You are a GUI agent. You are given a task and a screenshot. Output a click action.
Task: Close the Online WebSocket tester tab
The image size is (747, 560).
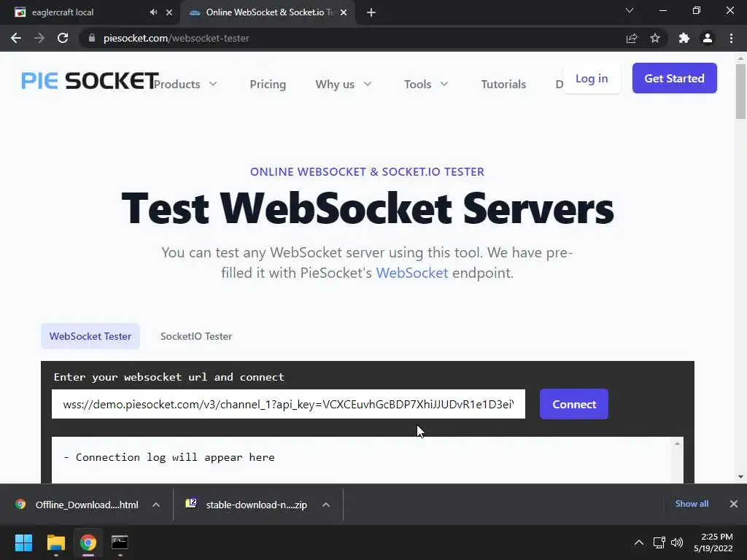coord(344,12)
